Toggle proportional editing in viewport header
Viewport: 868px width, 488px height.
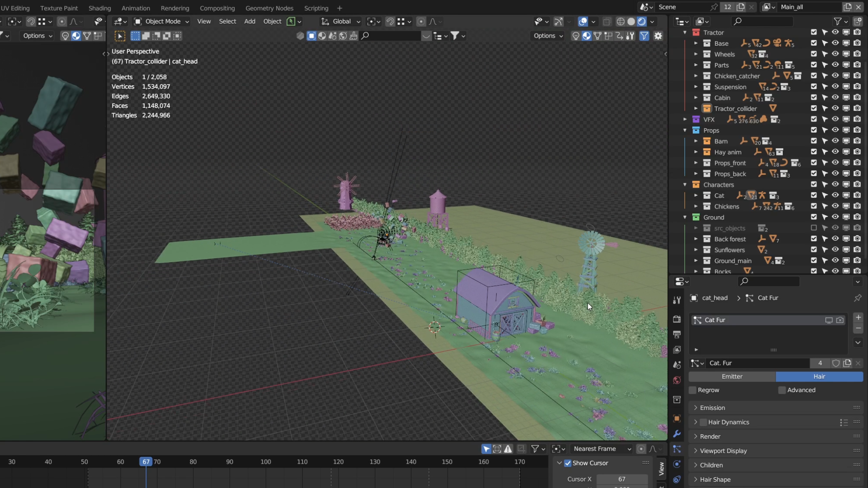point(421,21)
